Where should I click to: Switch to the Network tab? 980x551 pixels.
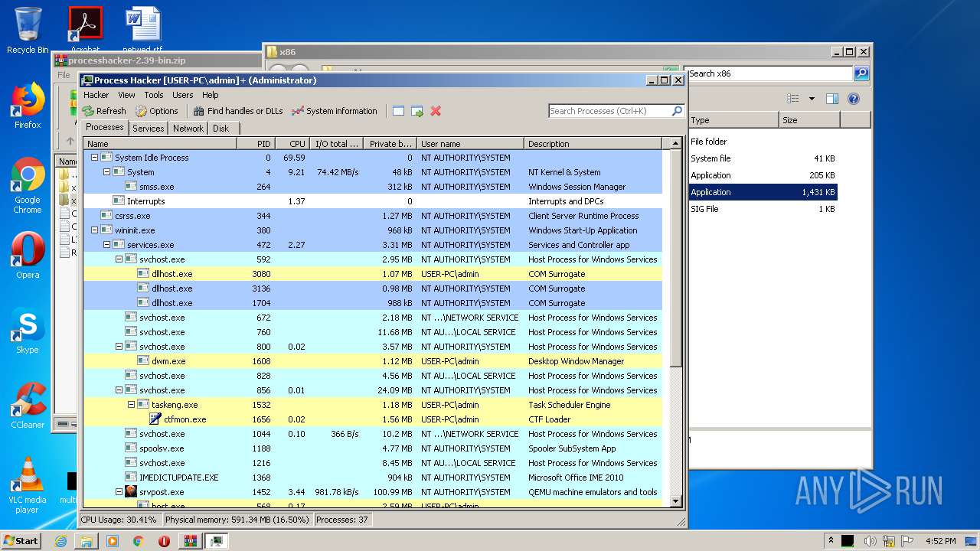188,129
